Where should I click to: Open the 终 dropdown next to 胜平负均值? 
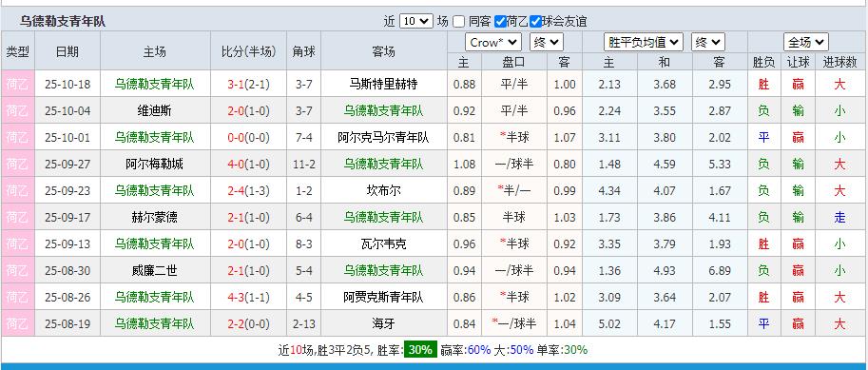(x=708, y=42)
